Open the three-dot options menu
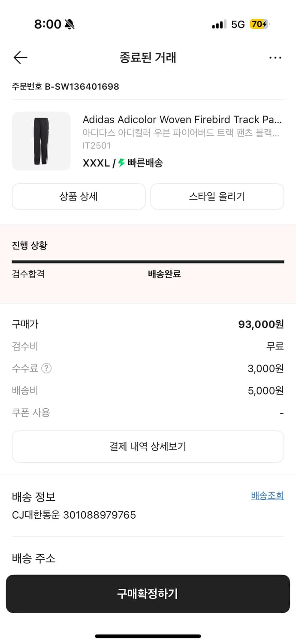This screenshot has height=644, width=296. (275, 57)
